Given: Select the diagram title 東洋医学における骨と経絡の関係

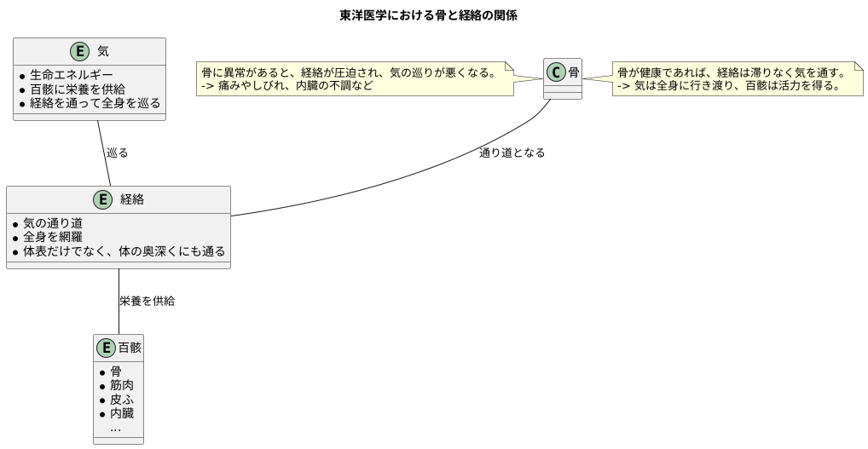Looking at the screenshot, I should (429, 15).
